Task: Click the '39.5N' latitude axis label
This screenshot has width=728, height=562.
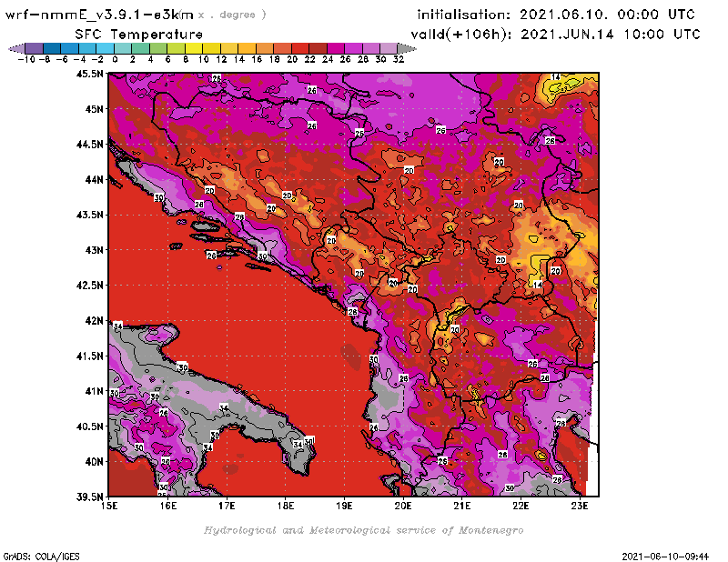Action: click(89, 497)
